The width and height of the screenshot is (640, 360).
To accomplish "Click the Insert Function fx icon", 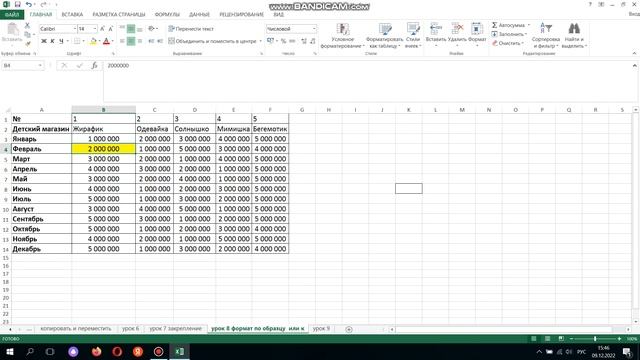I will pyautogui.click(x=94, y=65).
